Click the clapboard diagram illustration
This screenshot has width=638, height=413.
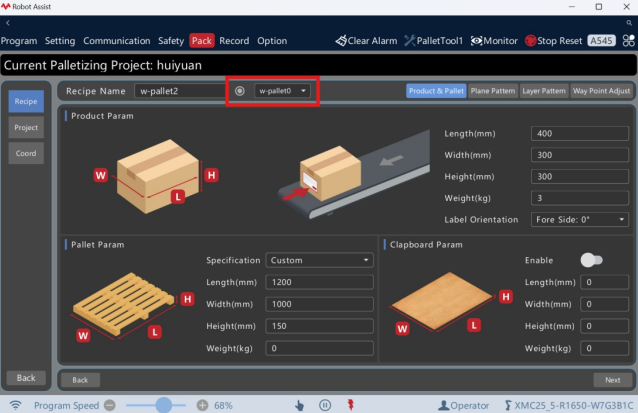point(450,303)
